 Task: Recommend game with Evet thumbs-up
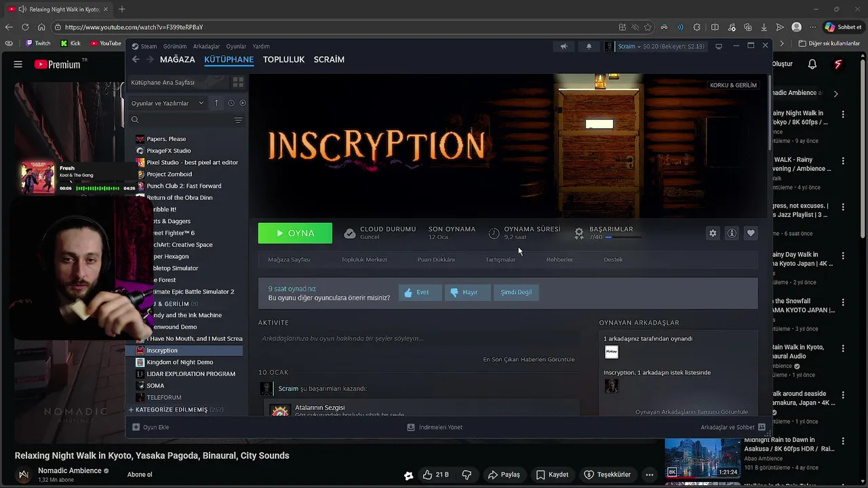tap(420, 292)
